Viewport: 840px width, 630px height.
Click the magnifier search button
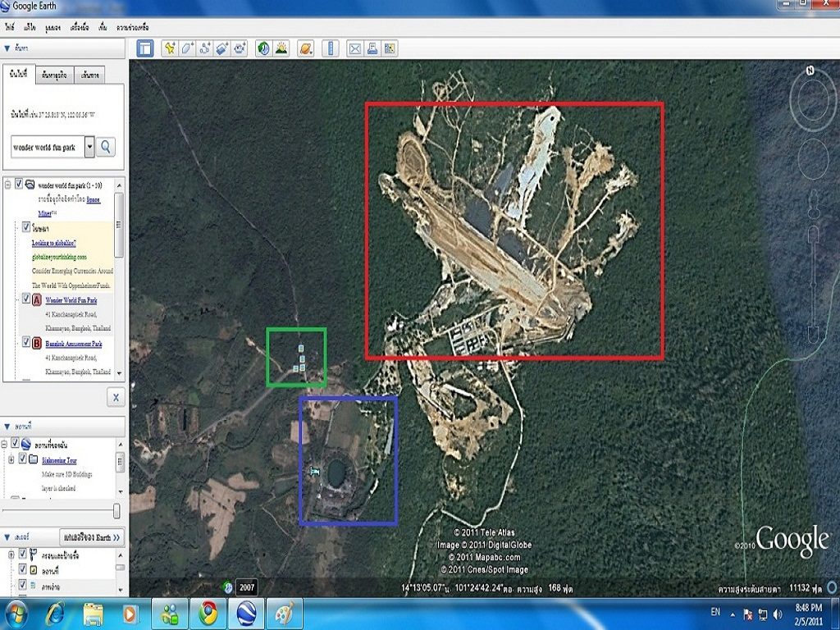tap(106, 147)
